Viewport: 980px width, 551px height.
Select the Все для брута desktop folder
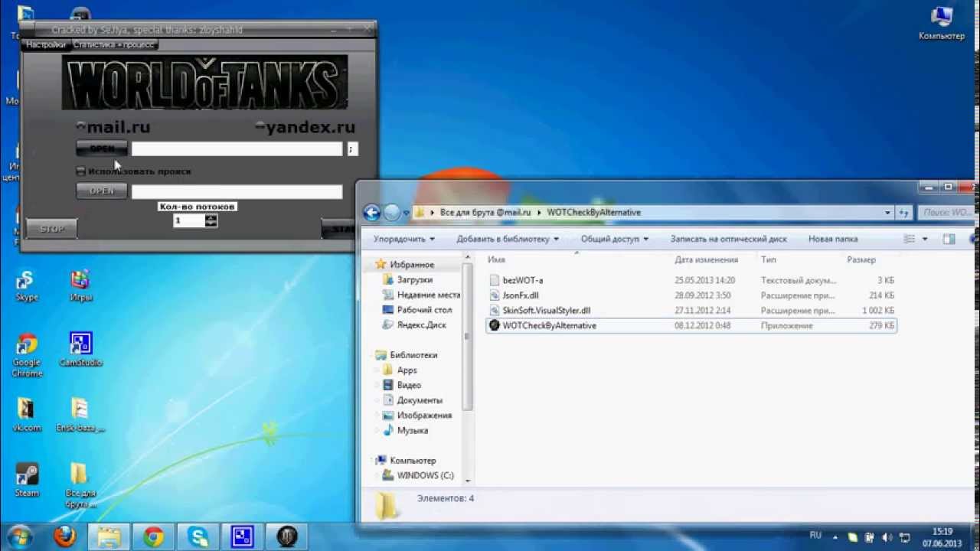pos(80,486)
